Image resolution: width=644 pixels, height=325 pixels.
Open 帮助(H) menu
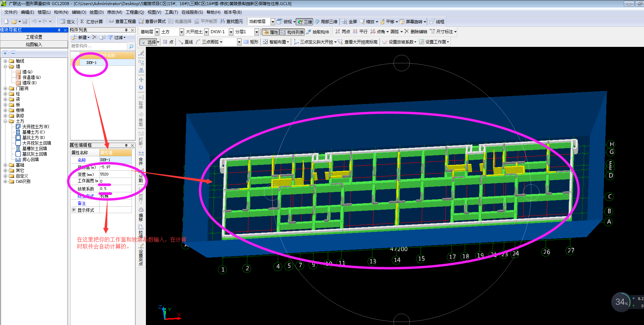click(x=213, y=12)
